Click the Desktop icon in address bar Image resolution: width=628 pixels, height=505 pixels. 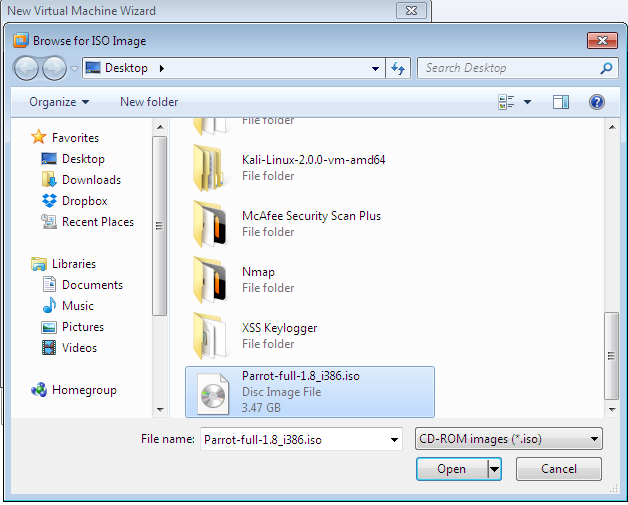[93, 68]
